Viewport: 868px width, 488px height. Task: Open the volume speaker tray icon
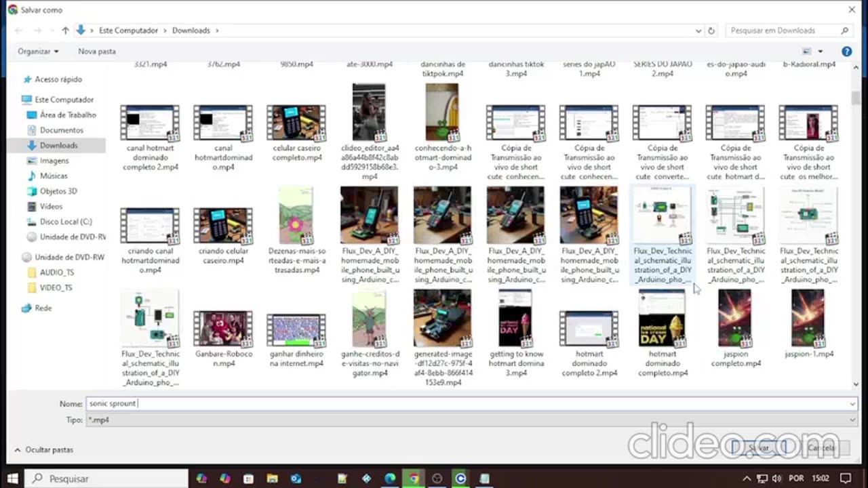coord(776,479)
